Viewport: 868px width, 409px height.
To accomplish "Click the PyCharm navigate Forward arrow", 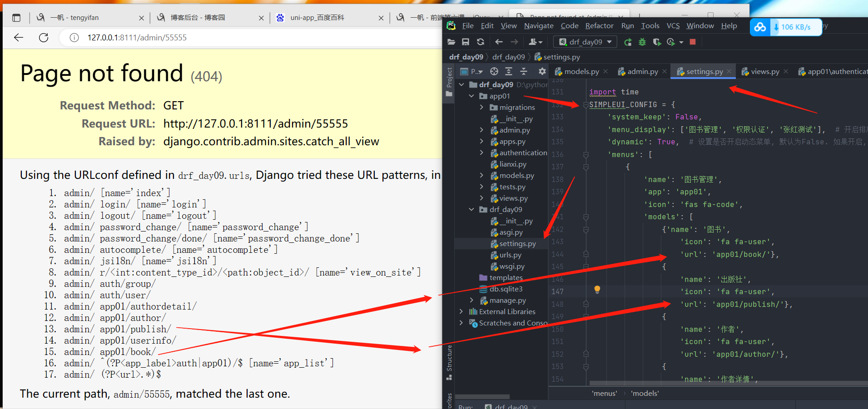I will point(514,42).
